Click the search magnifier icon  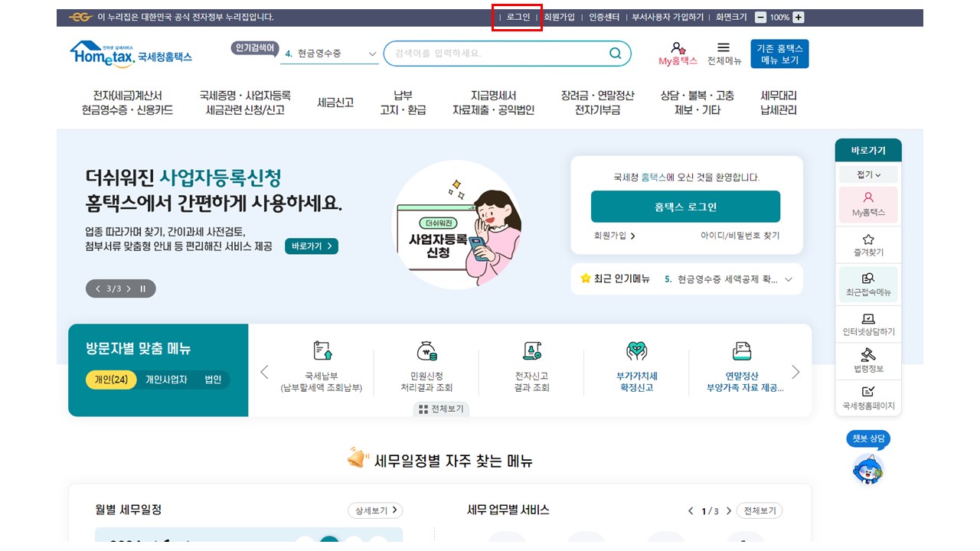[616, 54]
